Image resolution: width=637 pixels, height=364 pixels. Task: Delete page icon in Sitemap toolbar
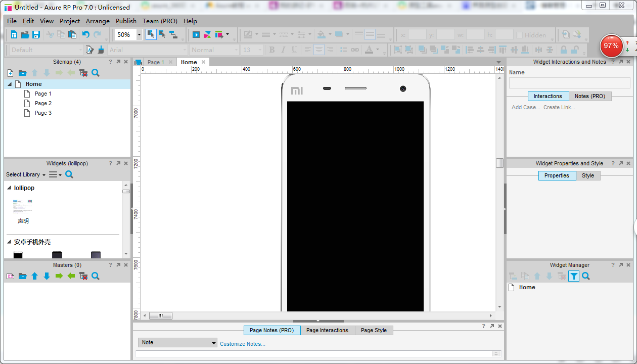click(83, 73)
